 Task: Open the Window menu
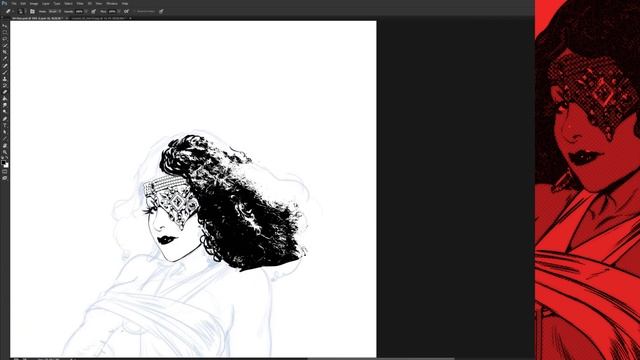coord(112,3)
